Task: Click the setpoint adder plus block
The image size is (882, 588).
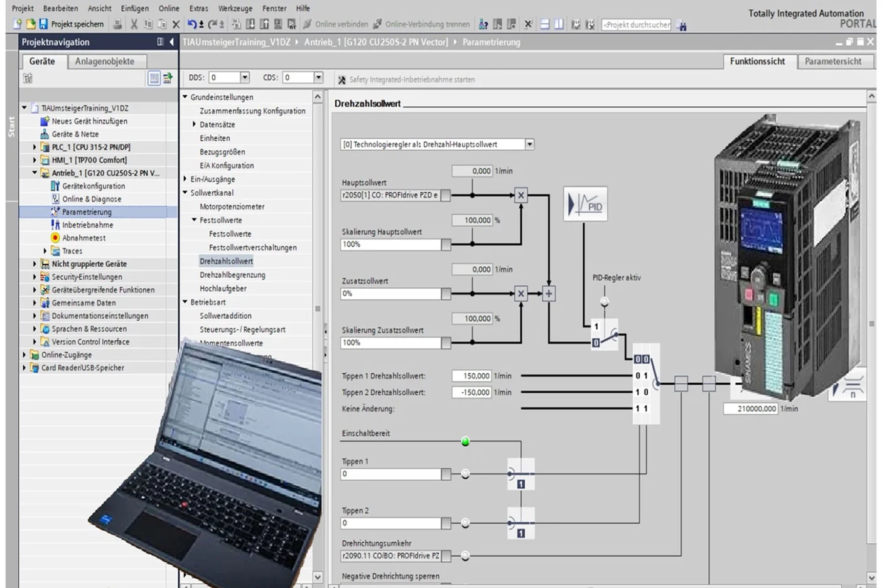Action: (x=549, y=294)
